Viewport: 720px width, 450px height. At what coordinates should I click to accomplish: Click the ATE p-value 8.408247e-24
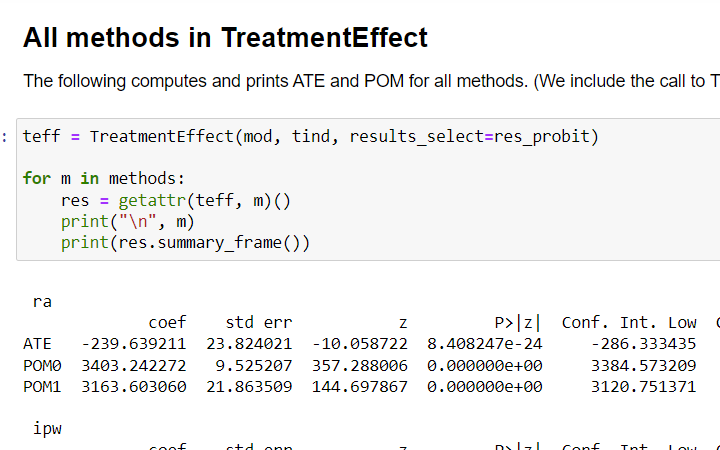tap(484, 344)
